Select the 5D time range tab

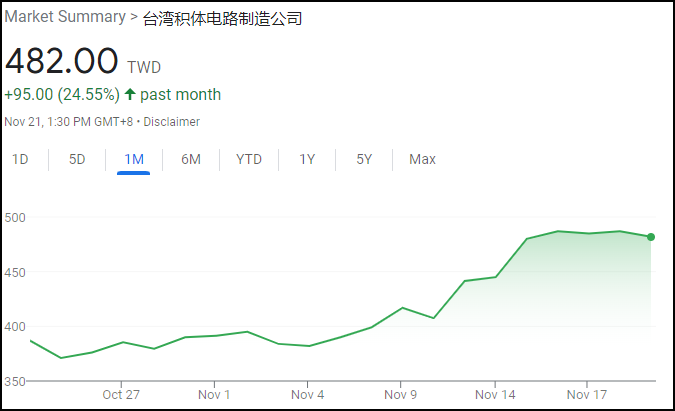77,160
